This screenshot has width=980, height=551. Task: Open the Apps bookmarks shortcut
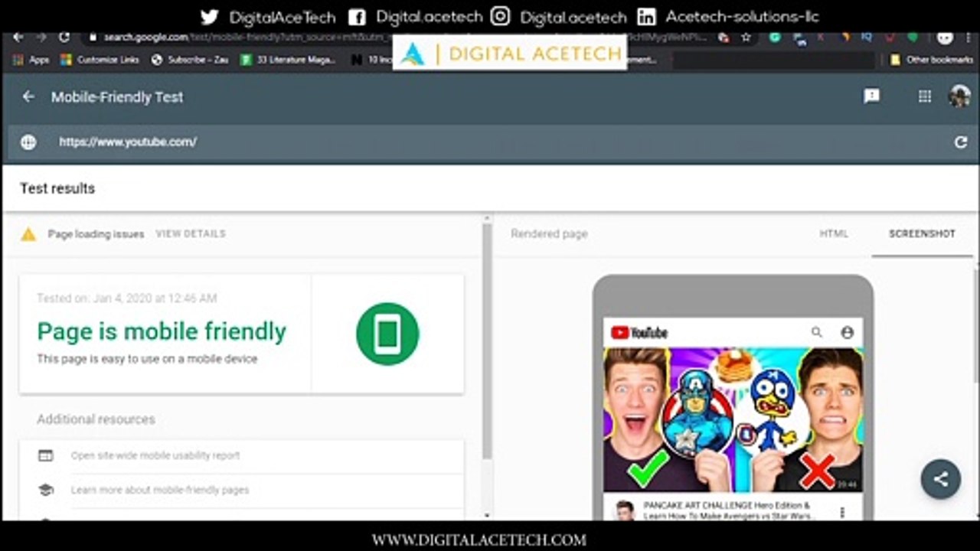coord(31,60)
